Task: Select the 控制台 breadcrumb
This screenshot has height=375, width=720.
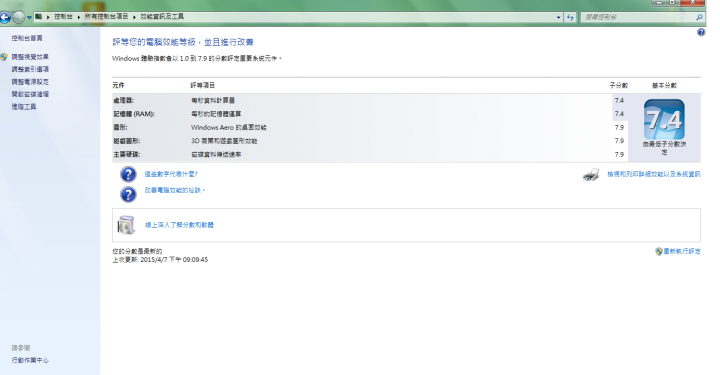Action: [x=63, y=17]
